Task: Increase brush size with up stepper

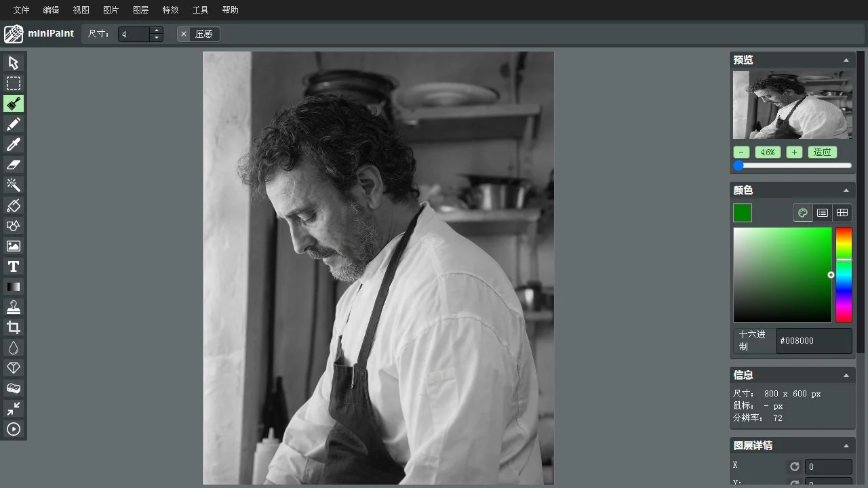Action: tap(157, 30)
